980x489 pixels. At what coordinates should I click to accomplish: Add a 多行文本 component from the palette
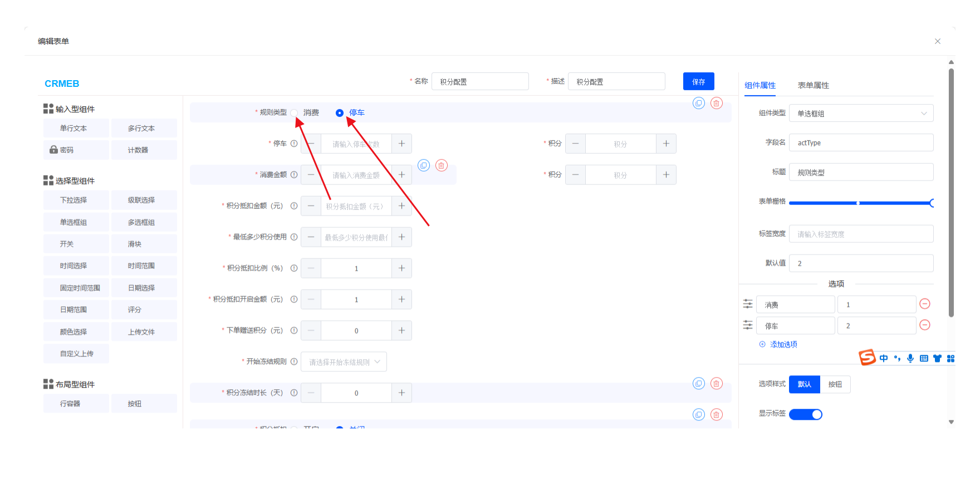[144, 128]
